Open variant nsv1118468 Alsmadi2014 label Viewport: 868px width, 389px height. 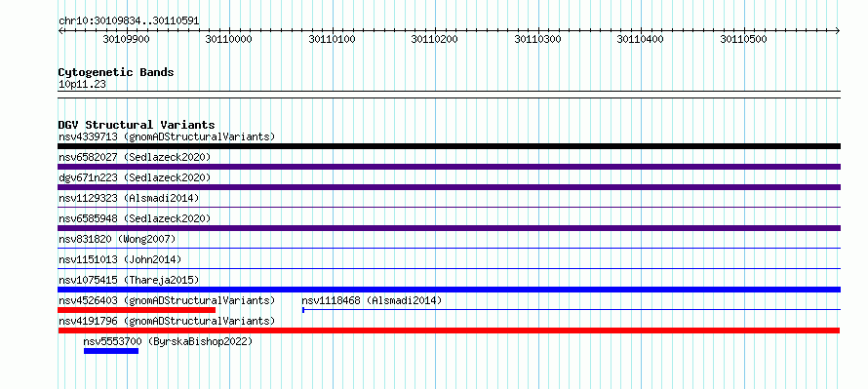[x=372, y=300]
